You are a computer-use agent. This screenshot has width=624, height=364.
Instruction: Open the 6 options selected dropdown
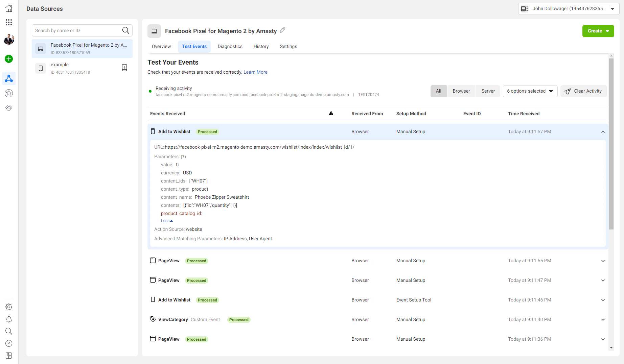point(530,91)
